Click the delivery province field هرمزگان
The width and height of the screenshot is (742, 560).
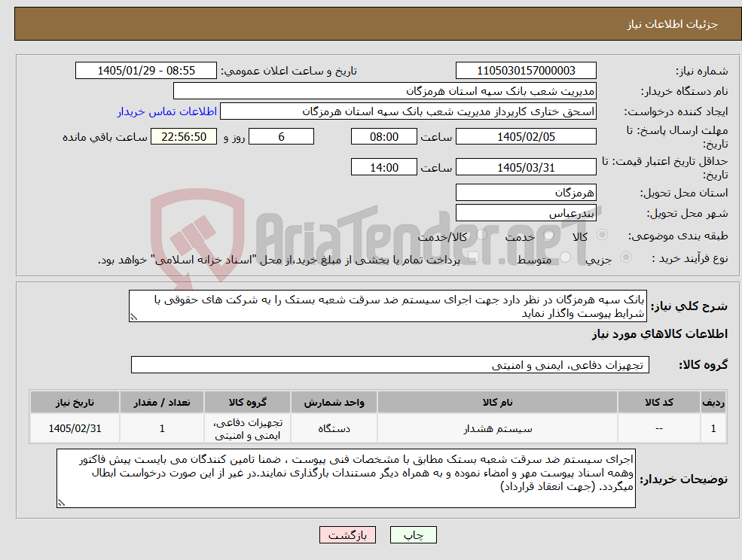pyautogui.click(x=526, y=193)
